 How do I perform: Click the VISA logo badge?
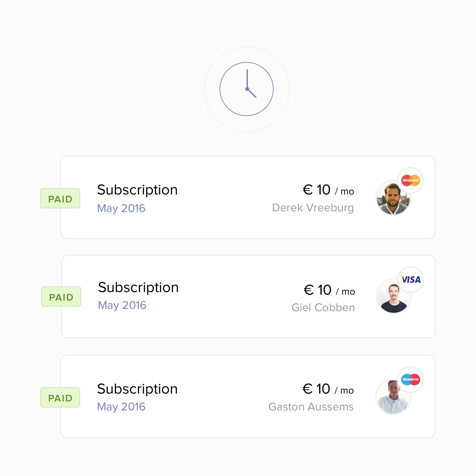(411, 280)
